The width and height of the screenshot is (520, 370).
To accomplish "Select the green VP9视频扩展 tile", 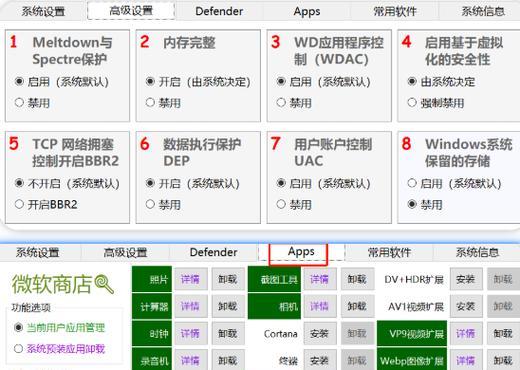I will coord(412,333).
